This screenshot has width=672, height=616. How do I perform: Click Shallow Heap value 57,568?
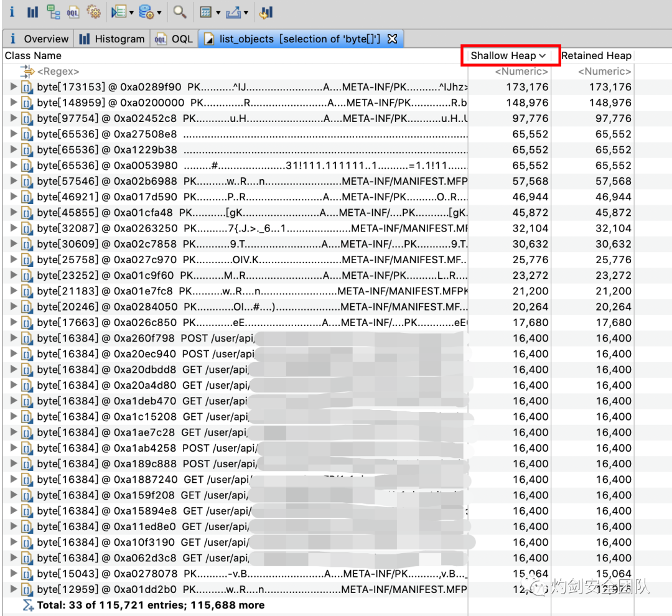530,181
